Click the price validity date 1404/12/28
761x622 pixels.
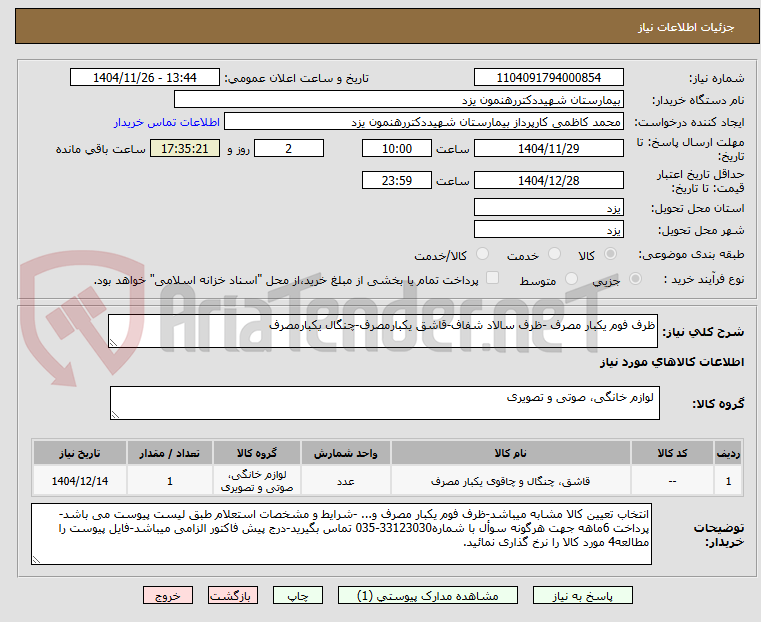coord(548,180)
